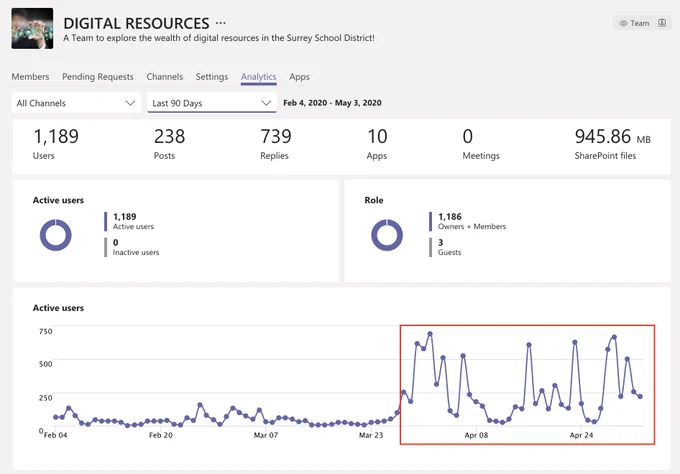This screenshot has height=474, width=680.
Task: Click the Active users donut chart
Action: tap(56, 235)
